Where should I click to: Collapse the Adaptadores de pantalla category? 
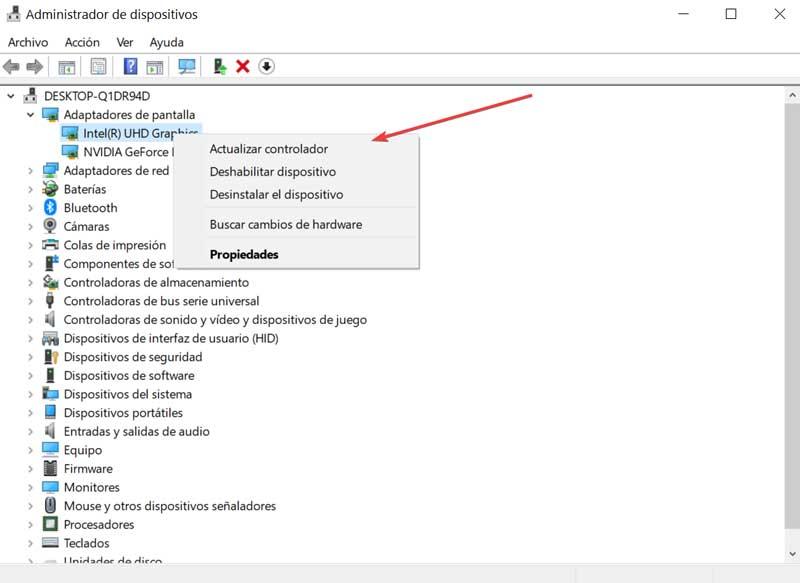tap(30, 115)
